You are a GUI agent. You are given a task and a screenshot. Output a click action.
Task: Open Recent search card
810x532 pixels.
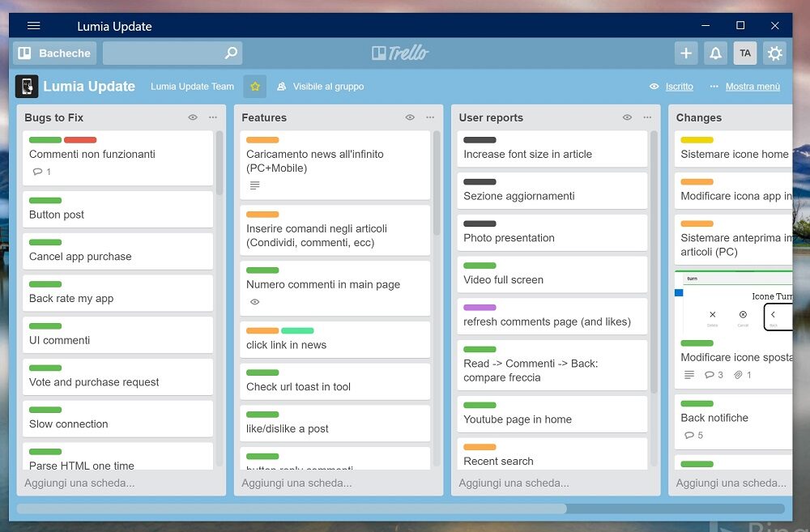[552, 454]
